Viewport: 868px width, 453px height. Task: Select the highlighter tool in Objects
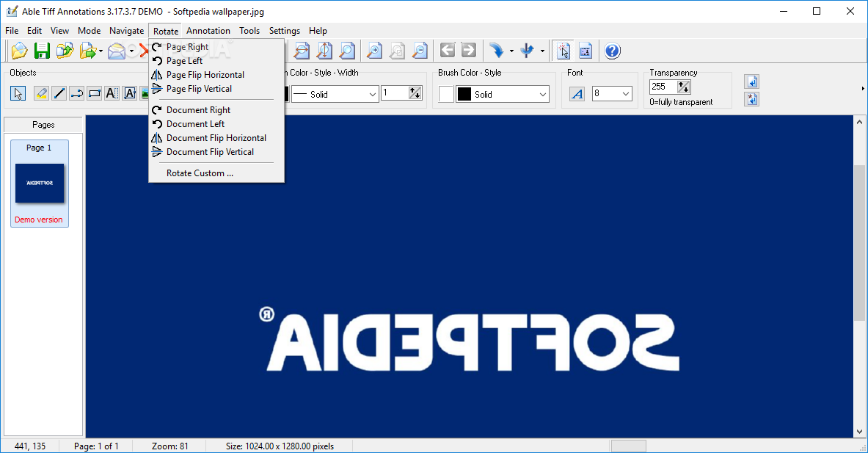tap(41, 93)
